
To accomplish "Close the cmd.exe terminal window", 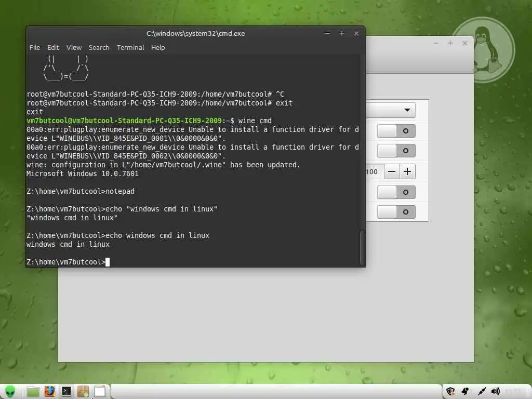I will [x=356, y=33].
